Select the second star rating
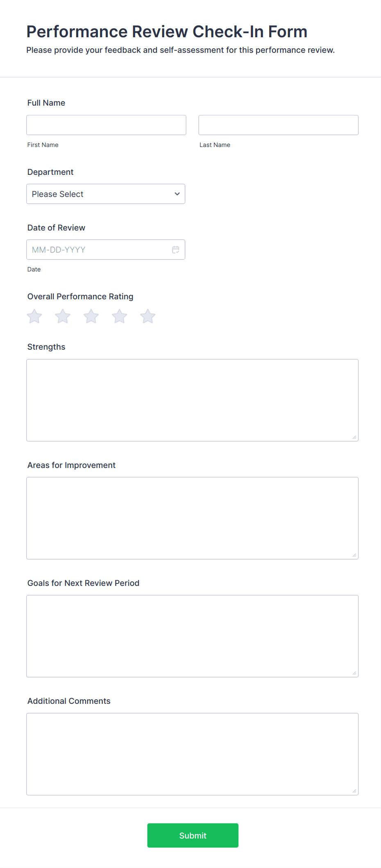381x868 pixels. coord(62,316)
